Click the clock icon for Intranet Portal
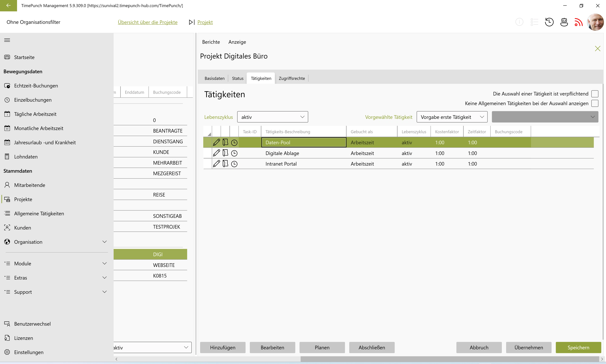The height and width of the screenshot is (364, 606). pyautogui.click(x=234, y=164)
